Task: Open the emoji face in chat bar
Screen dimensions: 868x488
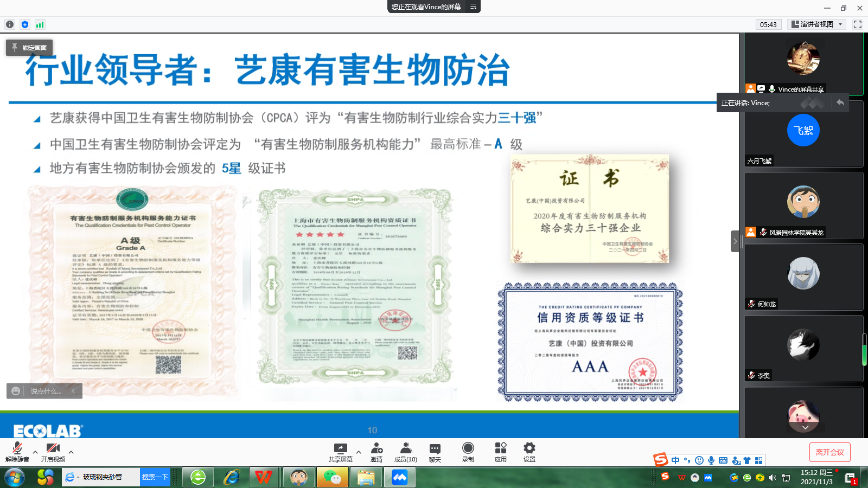Action: pyautogui.click(x=16, y=391)
